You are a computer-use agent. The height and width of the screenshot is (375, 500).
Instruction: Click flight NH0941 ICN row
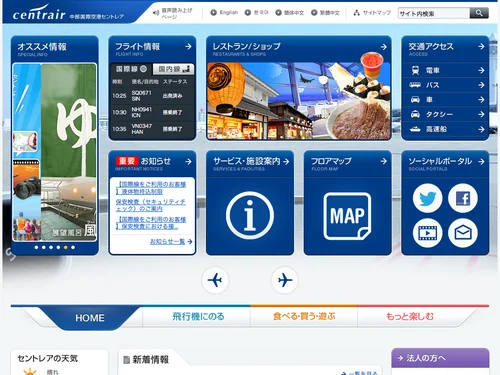(x=152, y=112)
